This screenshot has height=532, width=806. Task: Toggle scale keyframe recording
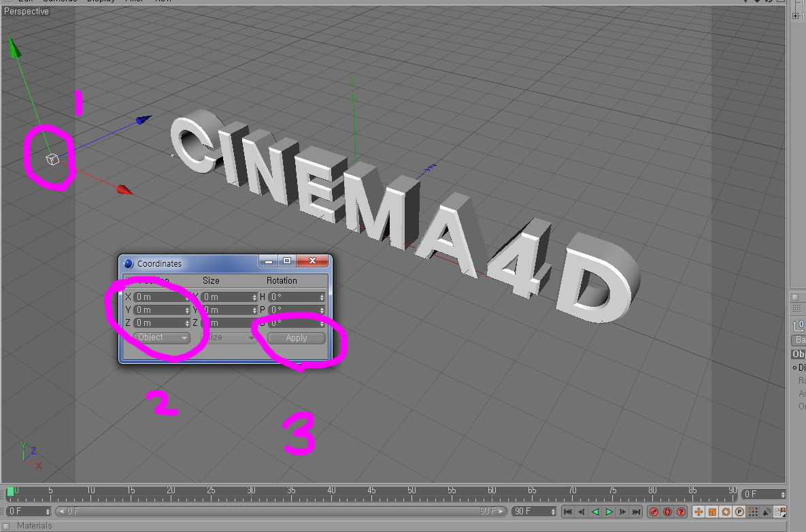pos(712,512)
